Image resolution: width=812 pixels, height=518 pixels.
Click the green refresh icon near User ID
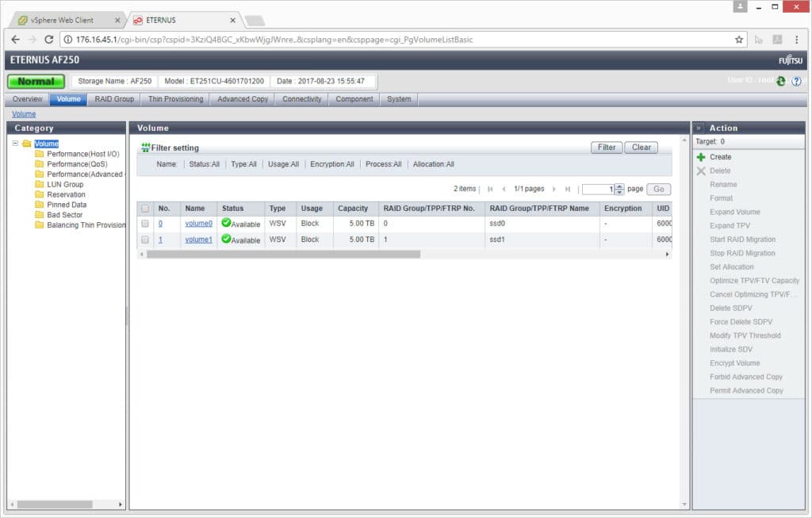(x=781, y=81)
